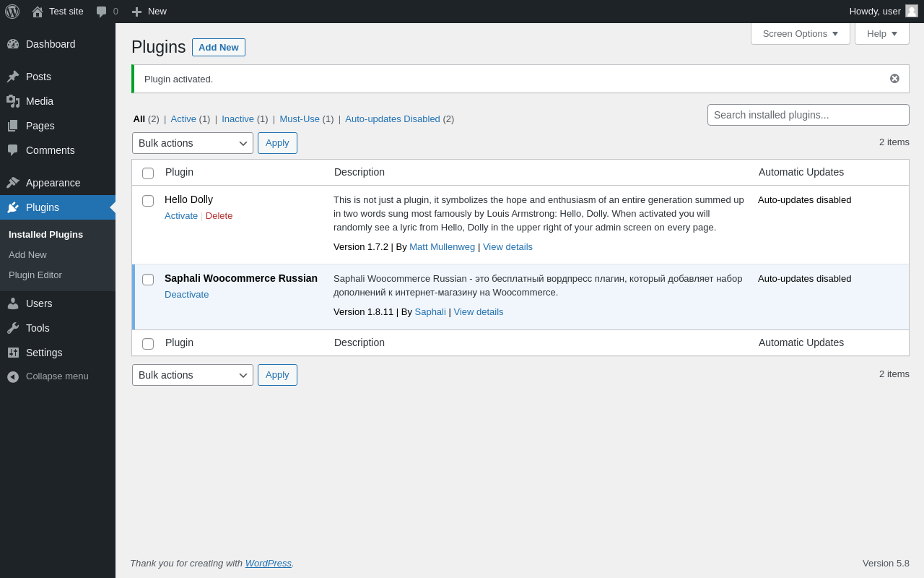Screen dimensions: 924x578
Task: Focus the Search installed plugins field
Action: click(x=808, y=115)
